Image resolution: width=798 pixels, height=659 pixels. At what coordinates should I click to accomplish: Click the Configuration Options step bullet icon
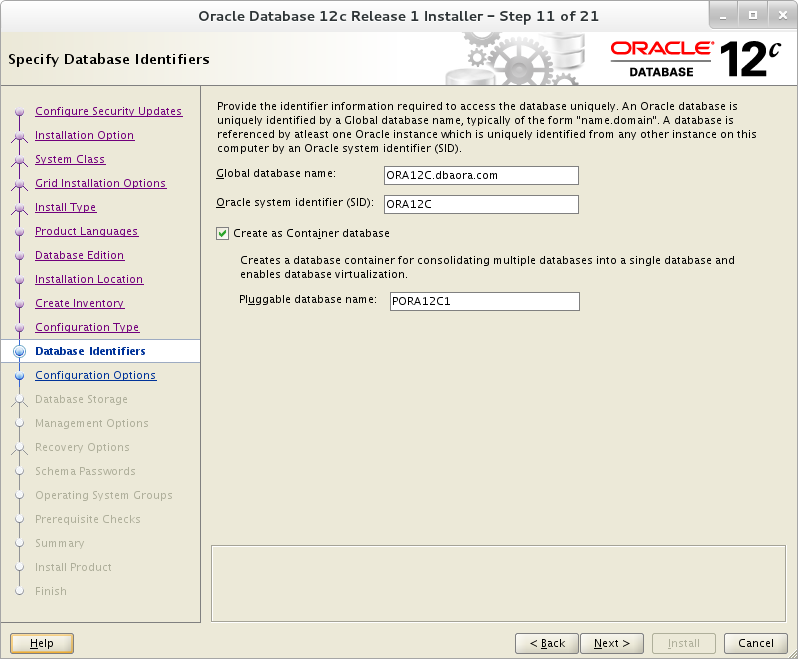(19, 376)
